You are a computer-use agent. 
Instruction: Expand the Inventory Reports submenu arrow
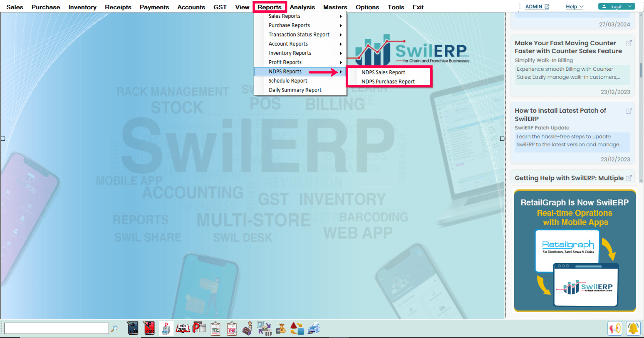tap(340, 53)
